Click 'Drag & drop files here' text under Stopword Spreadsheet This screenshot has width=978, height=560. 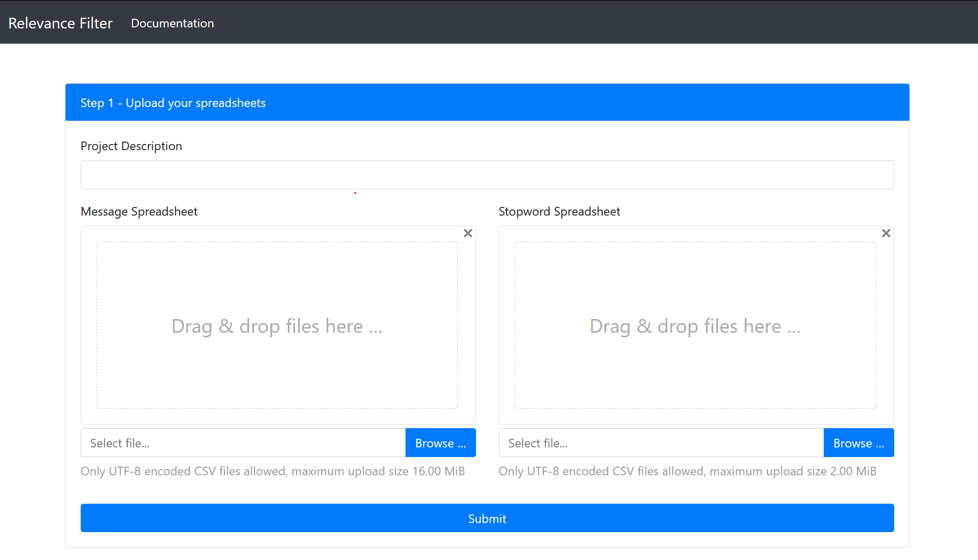[695, 326]
